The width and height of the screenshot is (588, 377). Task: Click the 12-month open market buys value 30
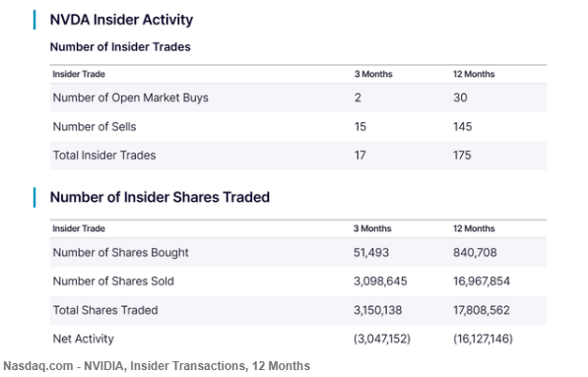(x=460, y=97)
